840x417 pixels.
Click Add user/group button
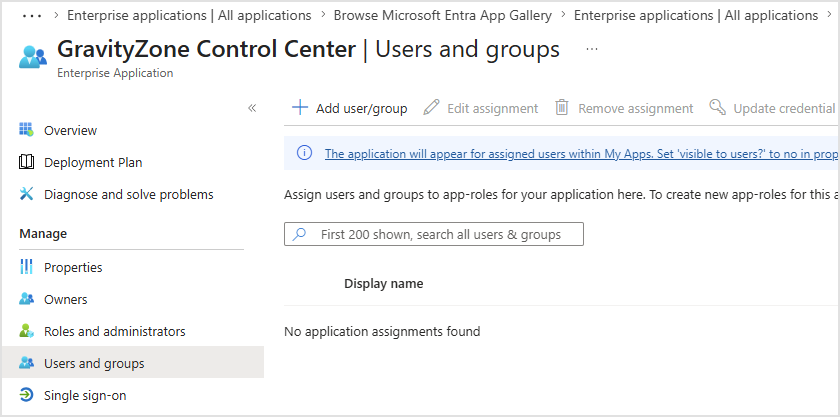coord(350,108)
